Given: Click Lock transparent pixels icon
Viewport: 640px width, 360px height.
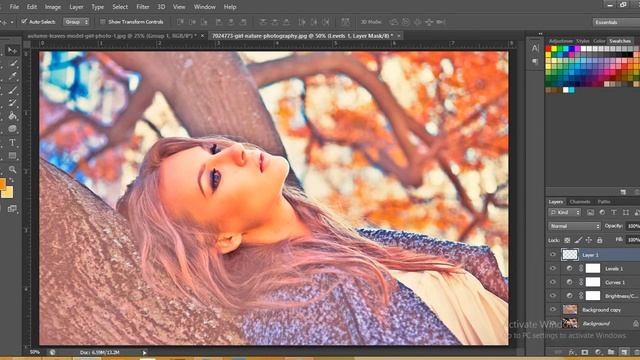Looking at the screenshot, I should click(567, 240).
